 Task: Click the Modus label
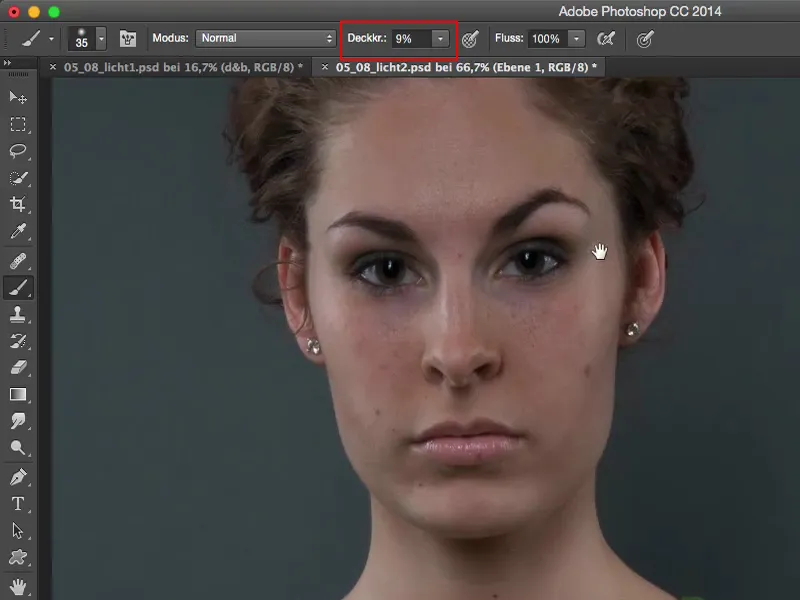click(x=170, y=38)
